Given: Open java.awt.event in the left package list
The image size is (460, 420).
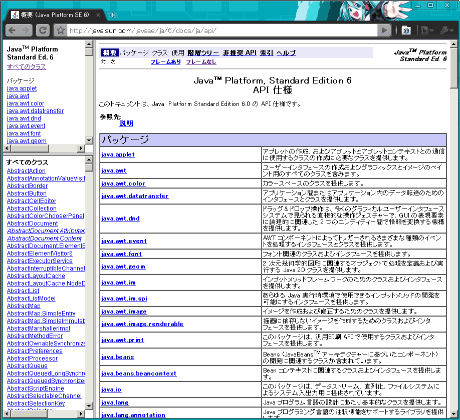Looking at the screenshot, I should (x=26, y=126).
